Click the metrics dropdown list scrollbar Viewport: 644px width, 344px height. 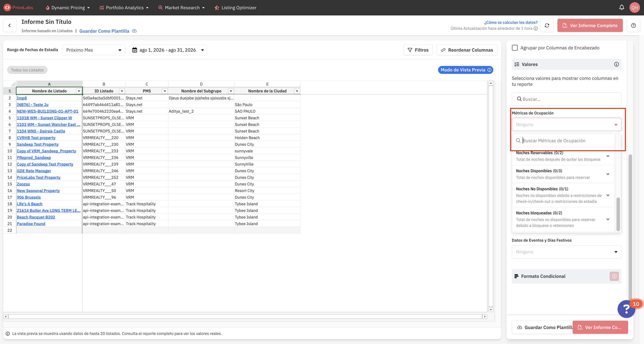point(618,214)
